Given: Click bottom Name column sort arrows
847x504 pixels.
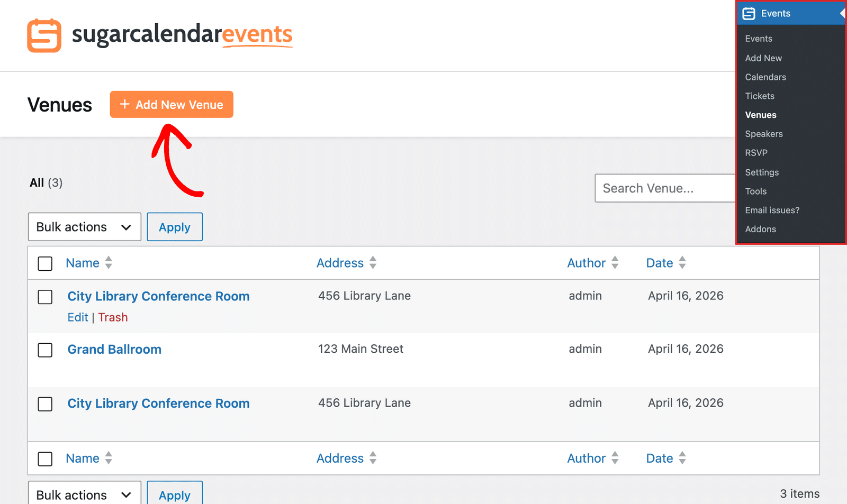Looking at the screenshot, I should coord(109,458).
